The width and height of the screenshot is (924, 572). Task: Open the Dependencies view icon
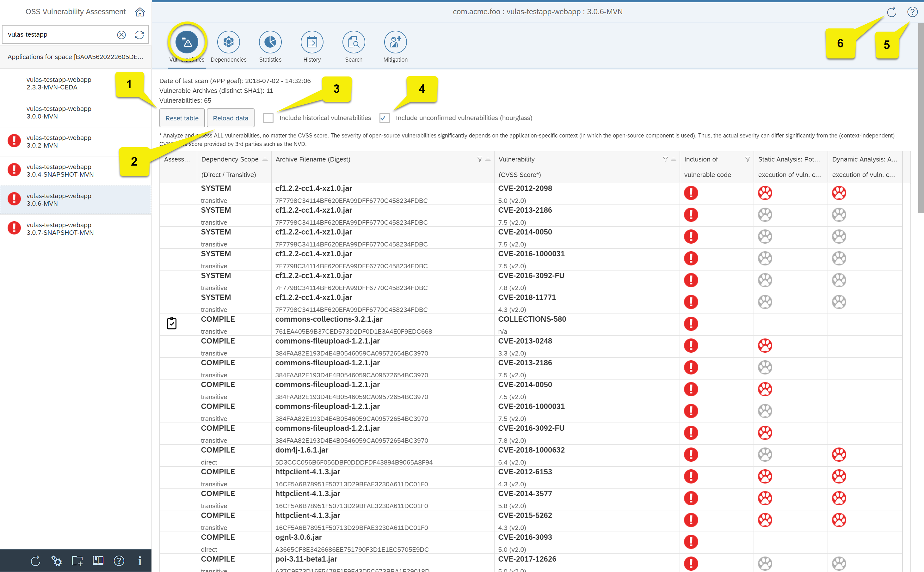(228, 42)
